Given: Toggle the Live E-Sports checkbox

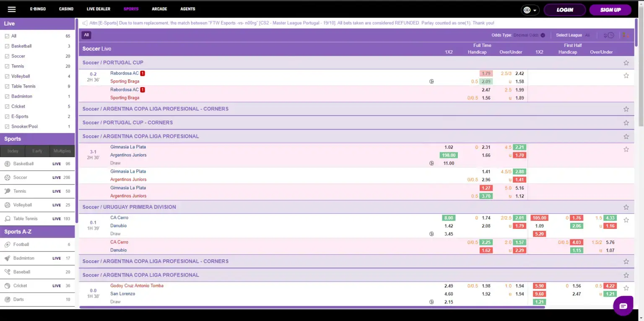Looking at the screenshot, I should [7, 116].
